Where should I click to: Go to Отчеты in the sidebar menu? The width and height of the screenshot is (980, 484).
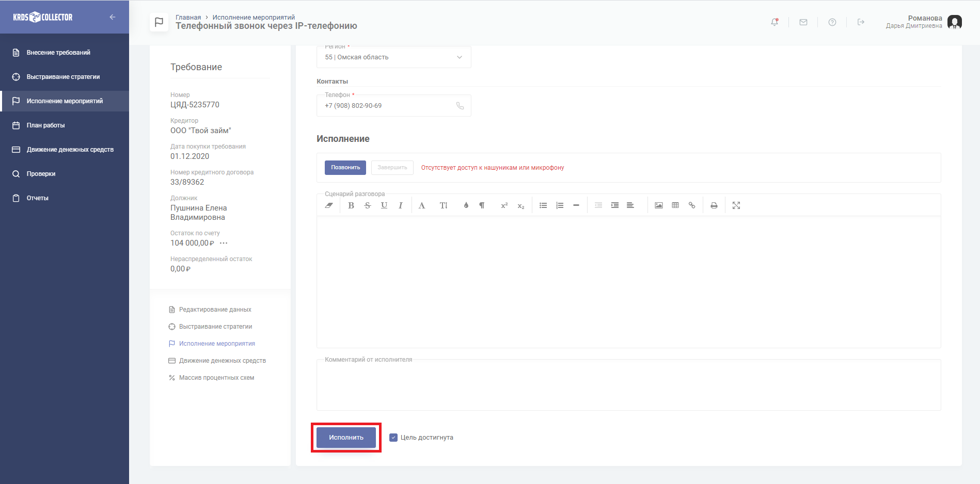point(37,198)
